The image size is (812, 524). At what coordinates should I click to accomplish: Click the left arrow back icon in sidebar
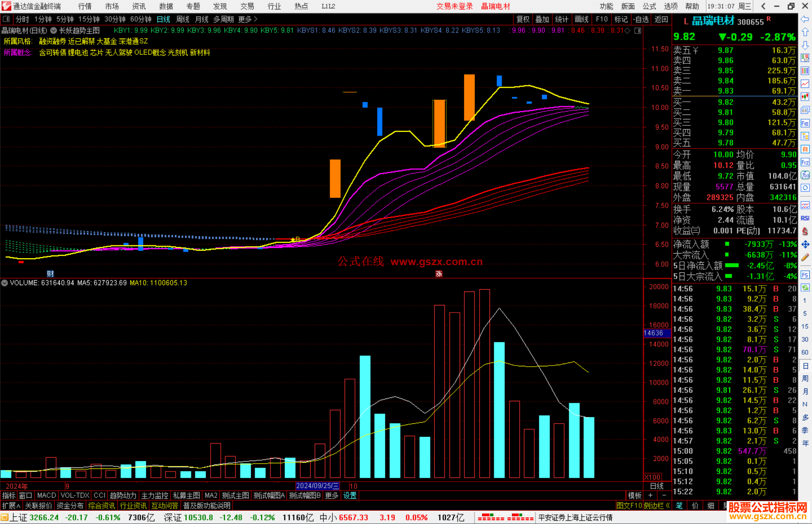(805, 19)
